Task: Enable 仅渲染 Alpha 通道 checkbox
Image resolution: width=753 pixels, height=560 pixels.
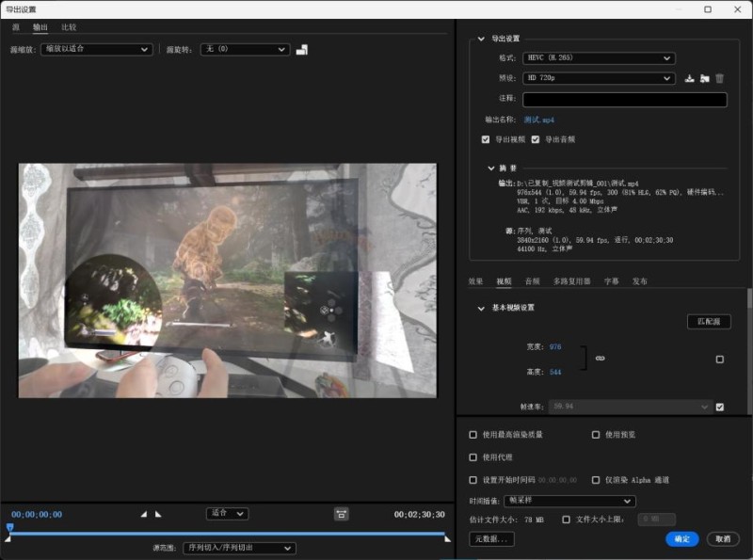Action: pyautogui.click(x=596, y=480)
